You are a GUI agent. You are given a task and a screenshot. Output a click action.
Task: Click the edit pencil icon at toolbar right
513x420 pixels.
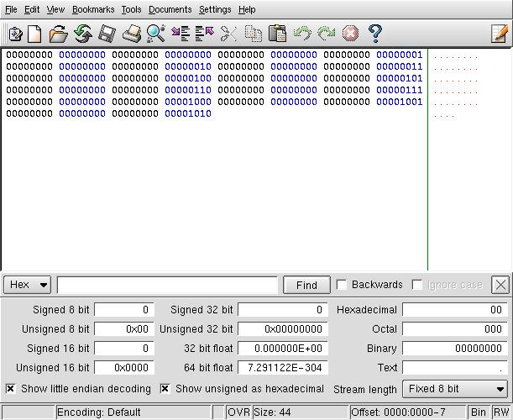pyautogui.click(x=500, y=34)
